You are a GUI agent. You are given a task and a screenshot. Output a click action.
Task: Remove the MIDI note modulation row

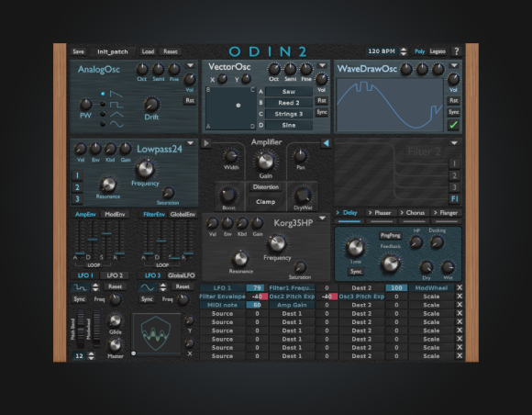pyautogui.click(x=460, y=305)
